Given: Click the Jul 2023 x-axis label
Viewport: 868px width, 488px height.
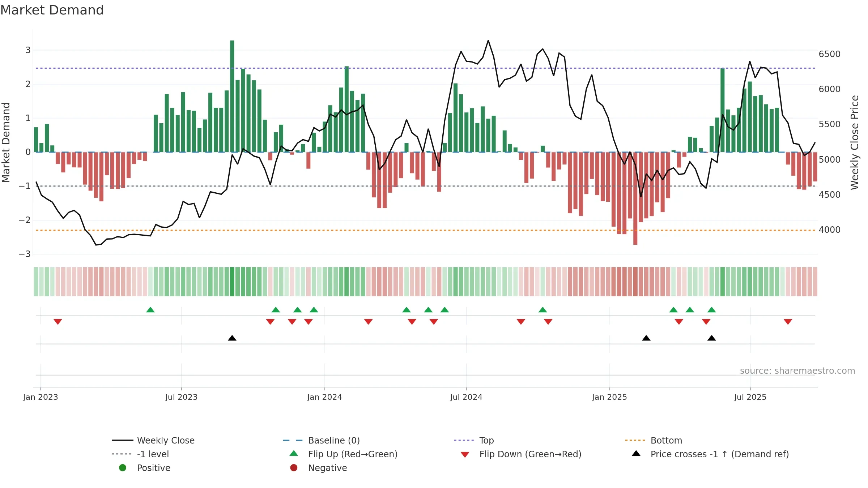Looking at the screenshot, I should (182, 397).
